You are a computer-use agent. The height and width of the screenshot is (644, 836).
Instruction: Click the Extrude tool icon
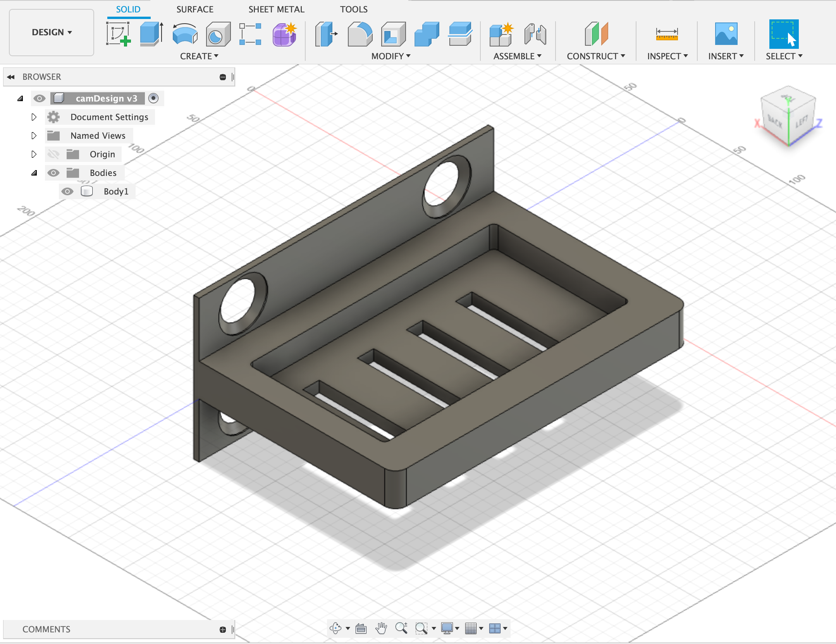(151, 34)
